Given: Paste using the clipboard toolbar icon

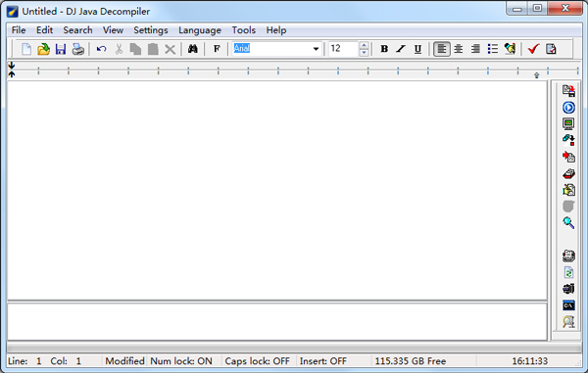Looking at the screenshot, I should point(153,49).
